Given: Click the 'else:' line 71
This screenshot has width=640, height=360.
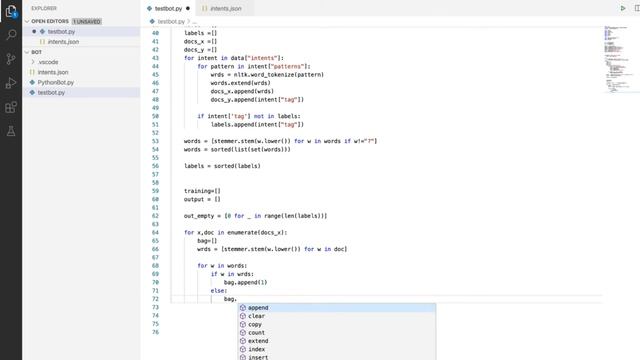Looking at the screenshot, I should (219, 291).
